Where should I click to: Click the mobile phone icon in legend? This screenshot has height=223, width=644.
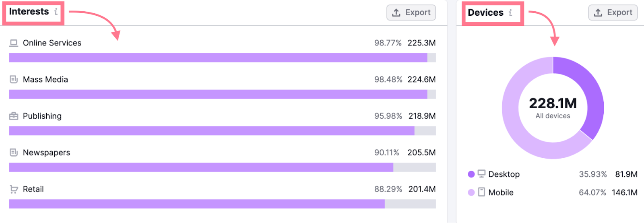481,192
